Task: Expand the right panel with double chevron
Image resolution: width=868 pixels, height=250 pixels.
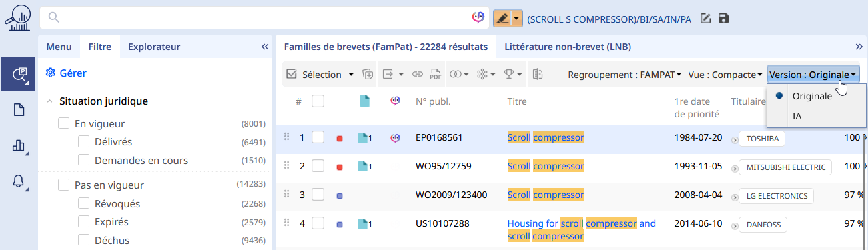Action: click(x=859, y=47)
